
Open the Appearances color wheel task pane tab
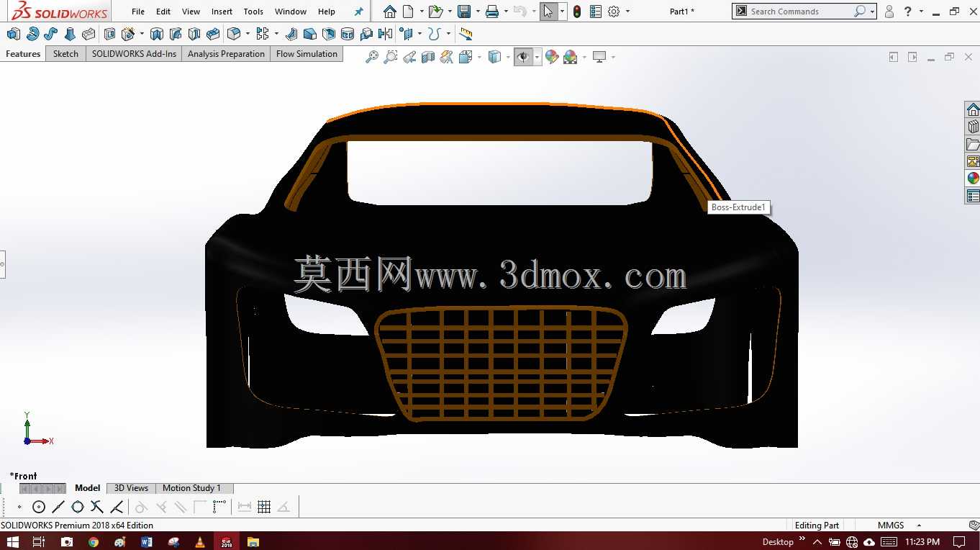point(973,179)
